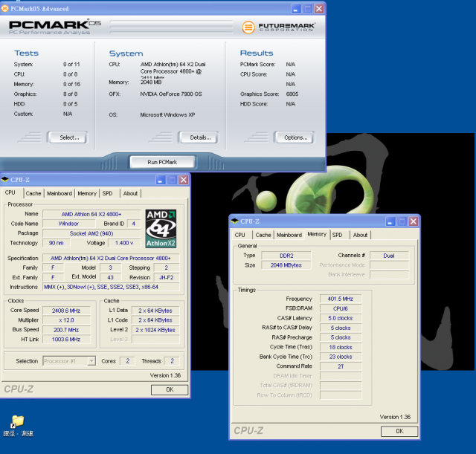Click the HT Link value 1003.6 MHz

pyautogui.click(x=66, y=340)
